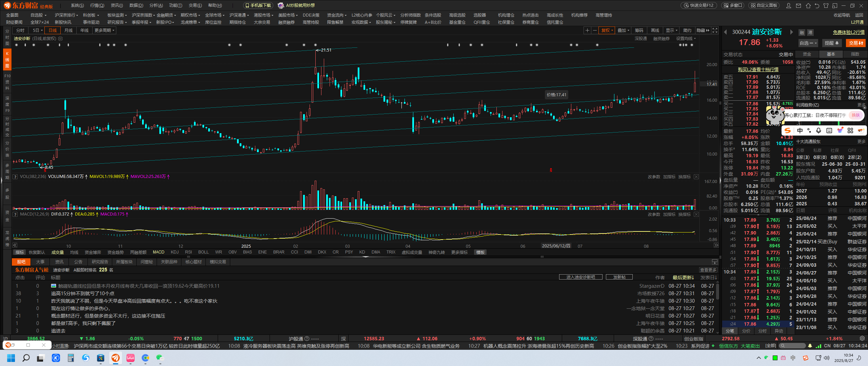Screen dimensions: 868x366
Task: Click 自定义面板 button
Action: click(764, 5)
